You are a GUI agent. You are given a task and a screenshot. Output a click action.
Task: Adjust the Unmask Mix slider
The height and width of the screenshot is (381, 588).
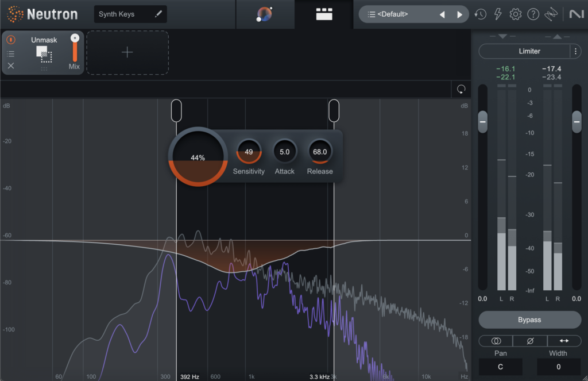pyautogui.click(x=75, y=48)
